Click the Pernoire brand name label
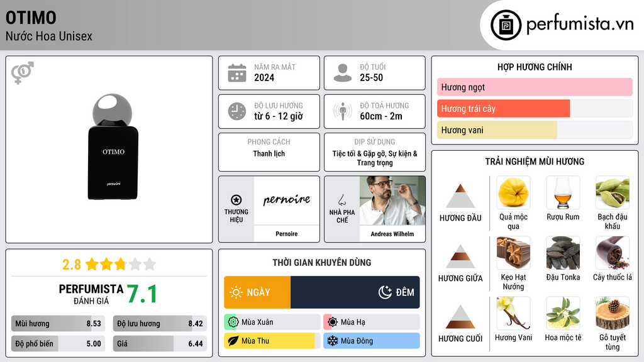The image size is (644, 362). (287, 234)
